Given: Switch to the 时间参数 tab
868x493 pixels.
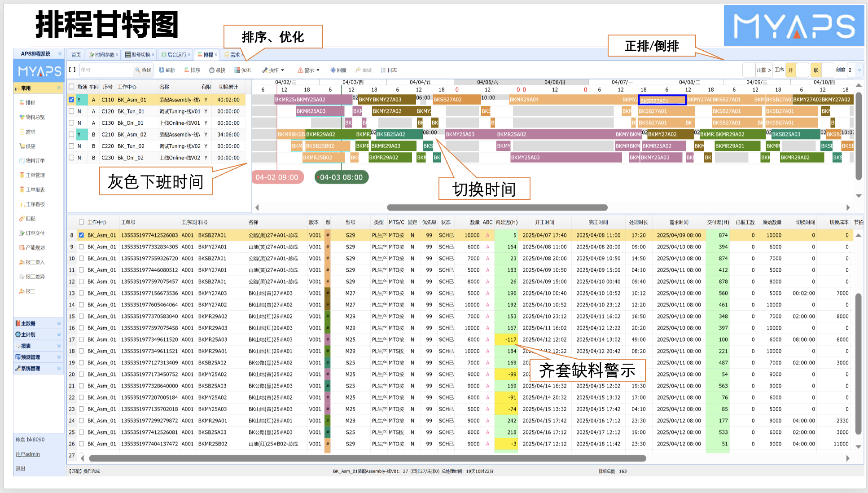Looking at the screenshot, I should coord(104,55).
